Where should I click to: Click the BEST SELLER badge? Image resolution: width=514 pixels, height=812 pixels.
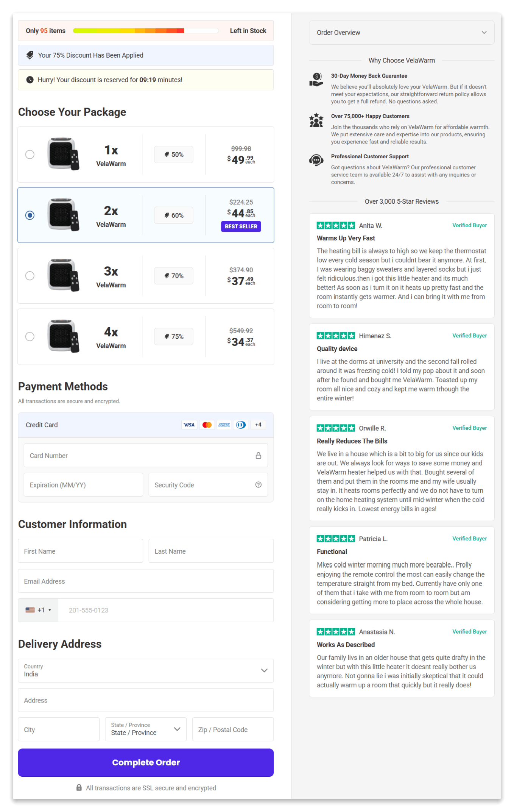[x=241, y=226]
